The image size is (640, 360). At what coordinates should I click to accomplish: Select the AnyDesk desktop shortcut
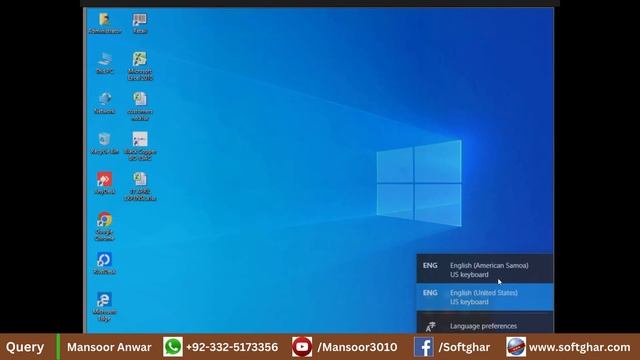104,183
